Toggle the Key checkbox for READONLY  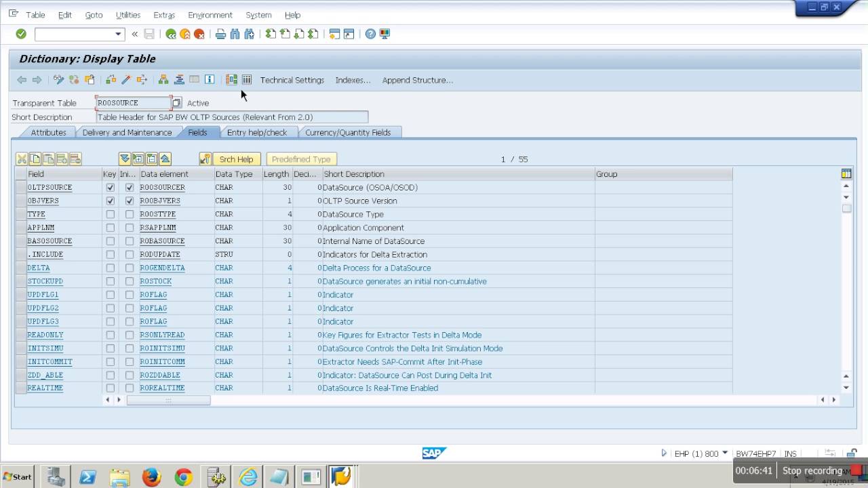(110, 335)
